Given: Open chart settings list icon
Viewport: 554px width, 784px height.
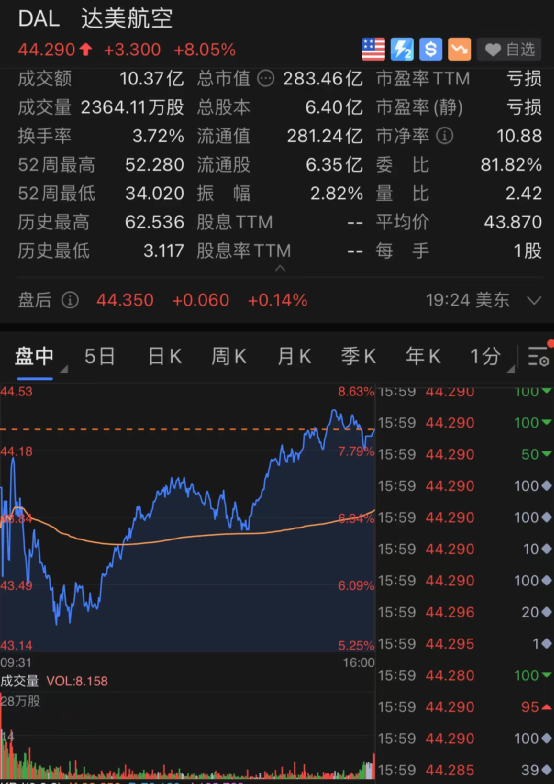Looking at the screenshot, I should pyautogui.click(x=539, y=356).
